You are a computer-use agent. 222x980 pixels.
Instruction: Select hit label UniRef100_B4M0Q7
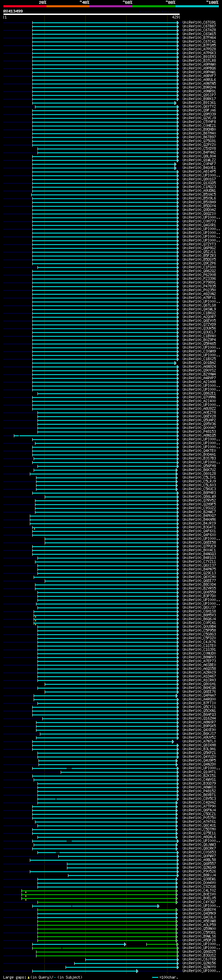[x=199, y=516]
